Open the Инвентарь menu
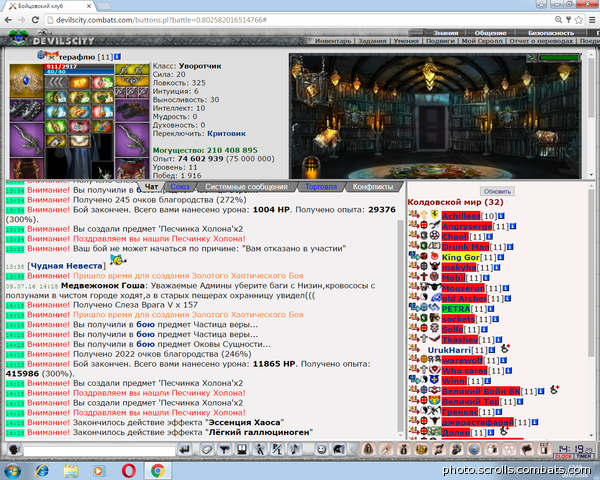This screenshot has height=480, width=600. click(333, 41)
